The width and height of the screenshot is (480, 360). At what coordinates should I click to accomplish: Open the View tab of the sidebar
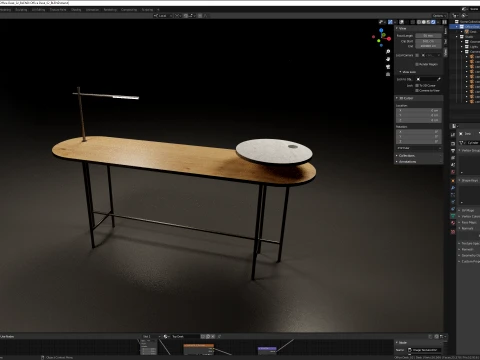446,52
